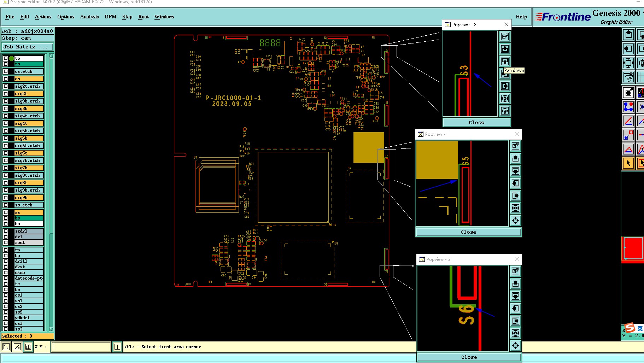The image size is (644, 363).
Task: Click top home-view icon in Popview 3
Action: 505,36
